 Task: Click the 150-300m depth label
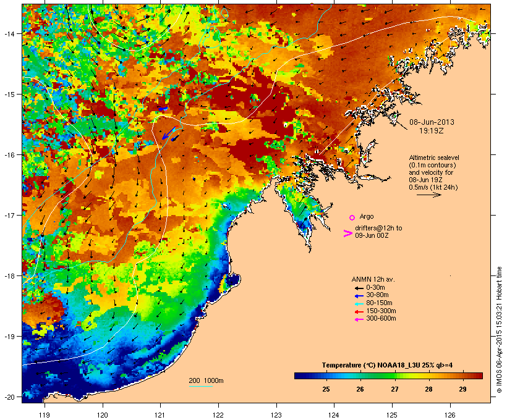tap(381, 311)
